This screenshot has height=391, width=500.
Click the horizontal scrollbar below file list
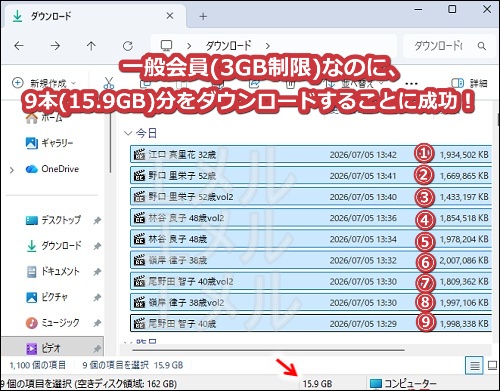pyautogui.click(x=268, y=350)
